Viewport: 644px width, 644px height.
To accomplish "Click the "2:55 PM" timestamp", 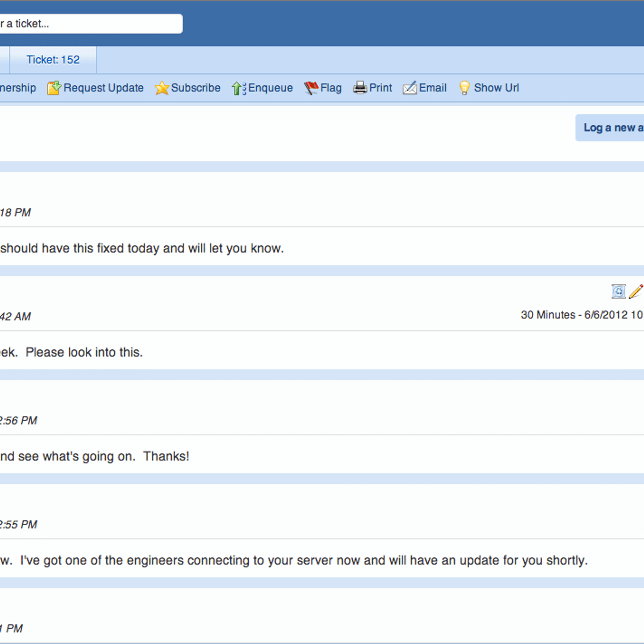I will (x=19, y=524).
